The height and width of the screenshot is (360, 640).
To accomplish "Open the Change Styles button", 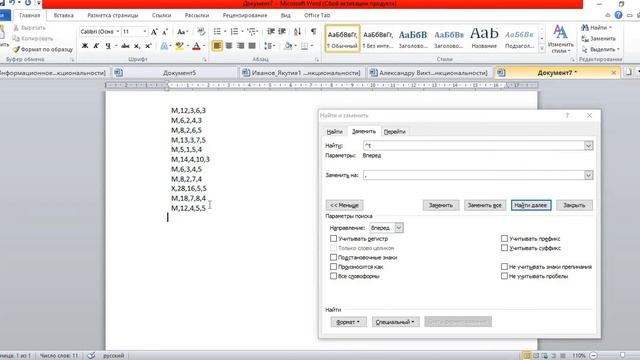I will [x=560, y=39].
